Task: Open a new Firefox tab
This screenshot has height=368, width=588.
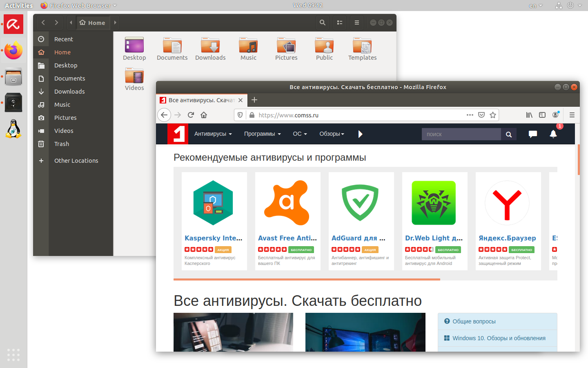Action: [254, 100]
